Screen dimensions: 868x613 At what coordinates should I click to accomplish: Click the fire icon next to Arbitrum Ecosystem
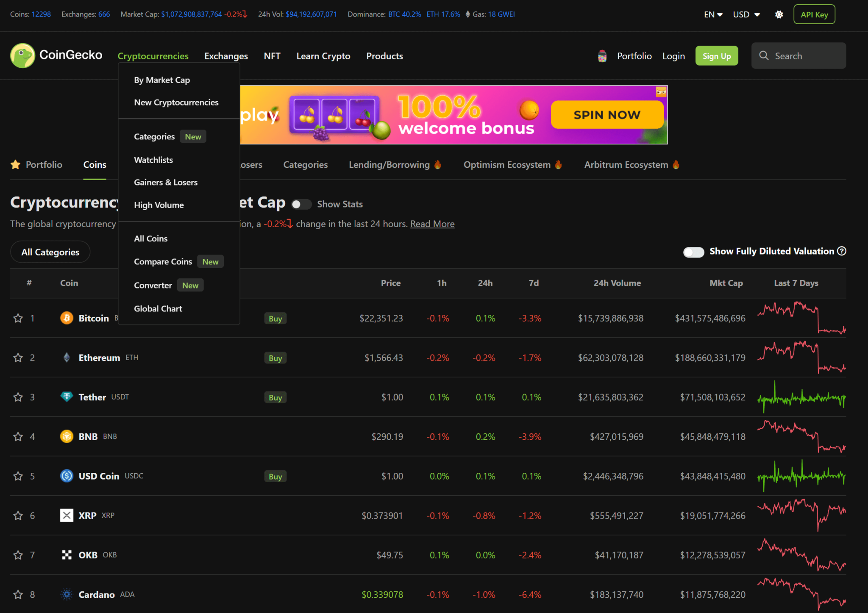(676, 164)
